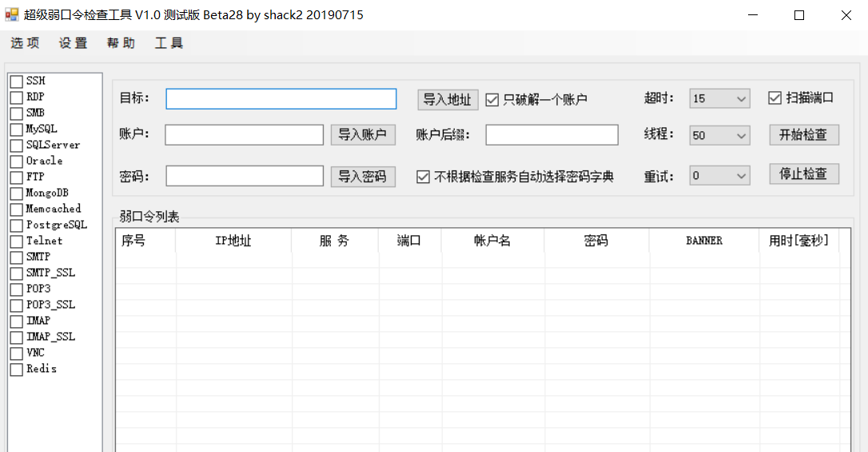
Task: Focus the 账户后缀 suffix input field
Action: (x=552, y=134)
